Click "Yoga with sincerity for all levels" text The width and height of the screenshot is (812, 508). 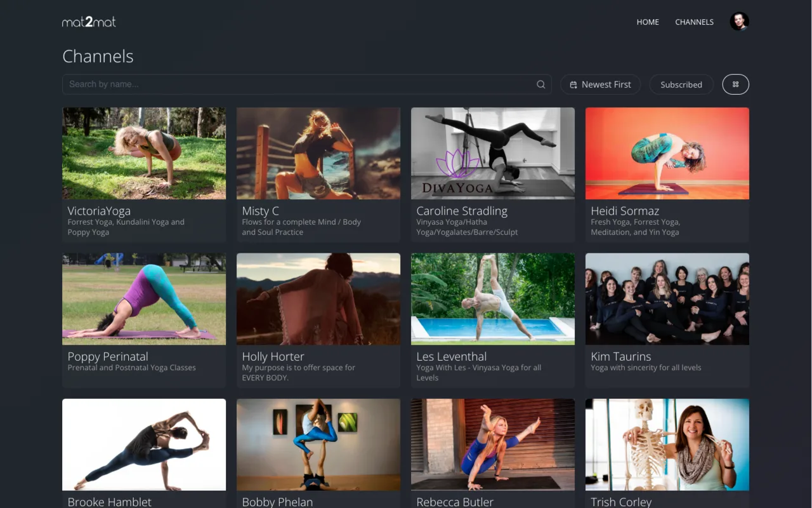pos(646,368)
